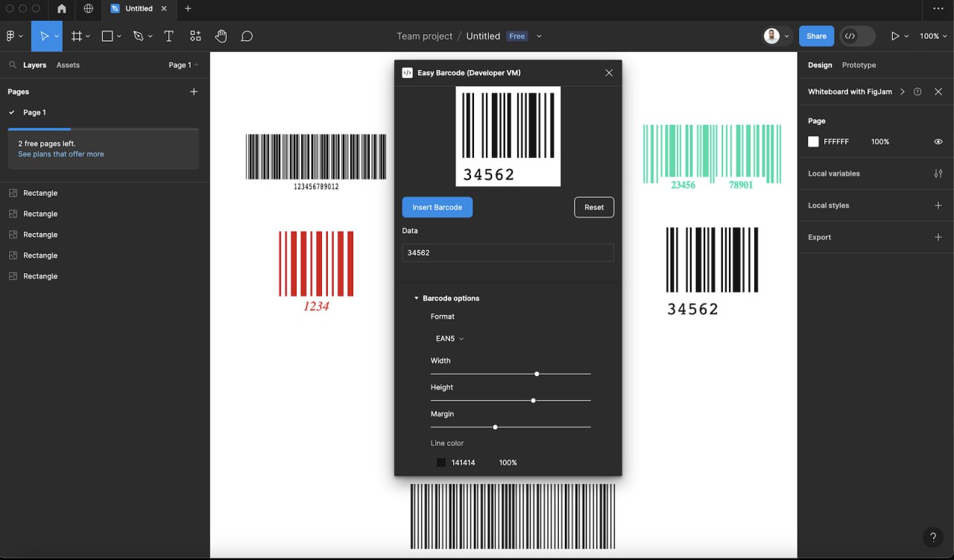Screen dimensions: 954x560
Task: Dismiss the Whiteboard with FigJam banner
Action: (x=938, y=92)
